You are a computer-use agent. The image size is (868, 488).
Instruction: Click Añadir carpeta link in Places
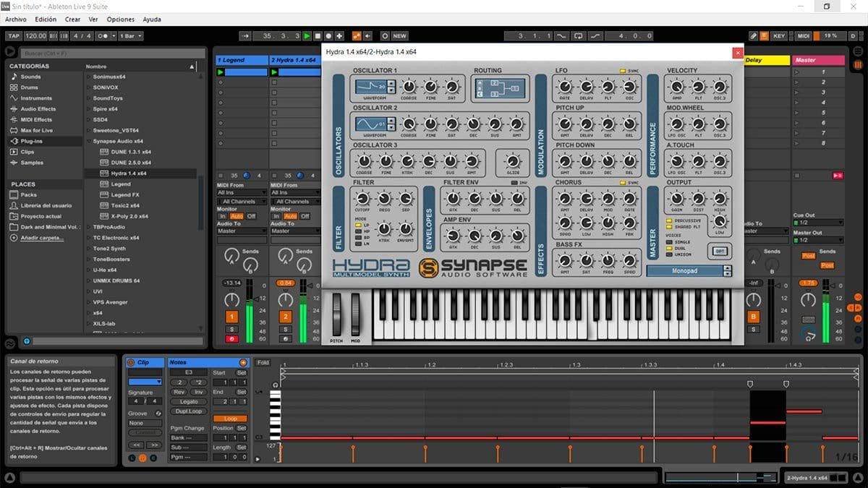click(42, 238)
